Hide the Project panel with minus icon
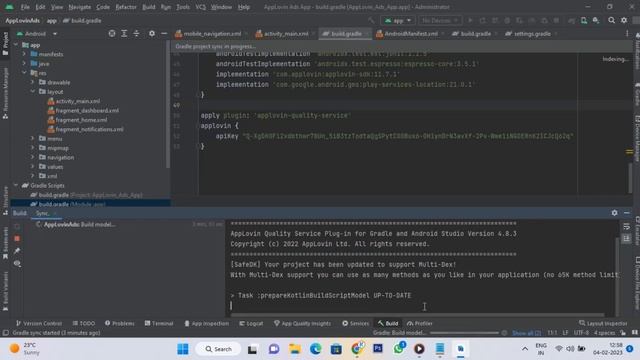The width and height of the screenshot is (640, 360). [164, 34]
